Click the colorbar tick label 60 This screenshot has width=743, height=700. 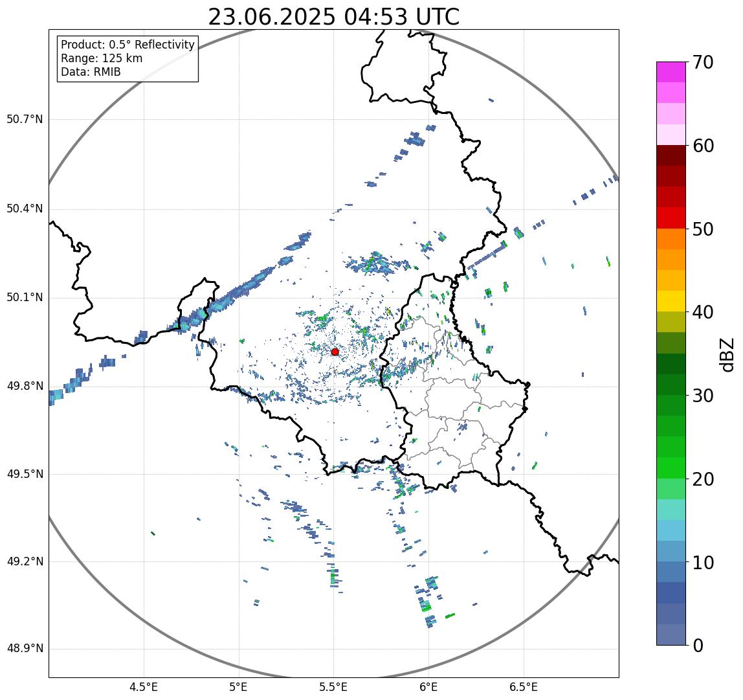tap(703, 146)
